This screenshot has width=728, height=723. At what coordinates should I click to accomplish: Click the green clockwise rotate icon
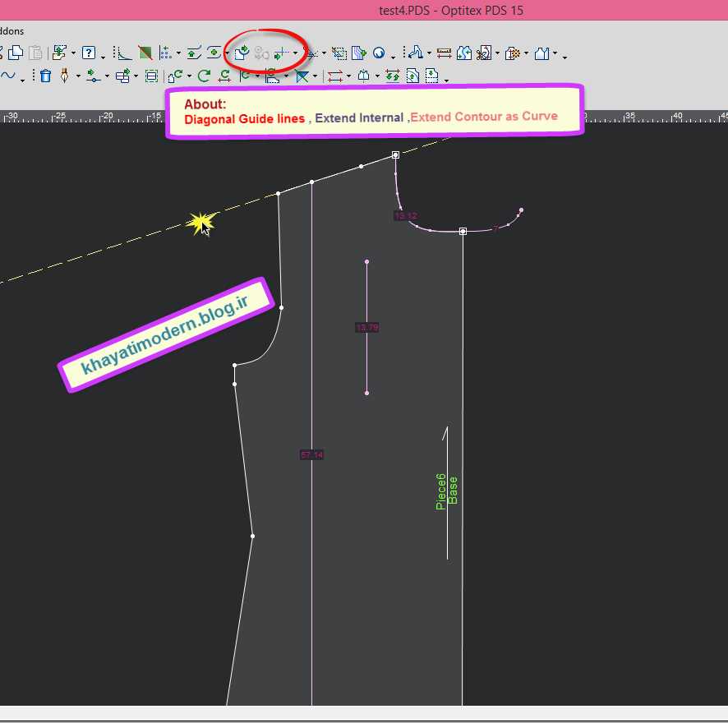[x=204, y=76]
